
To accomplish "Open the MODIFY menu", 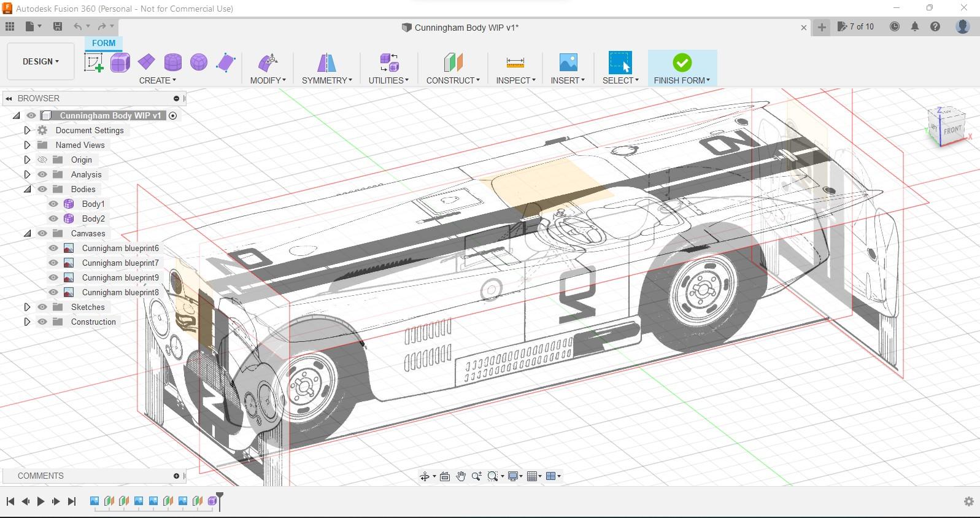I will (x=268, y=80).
